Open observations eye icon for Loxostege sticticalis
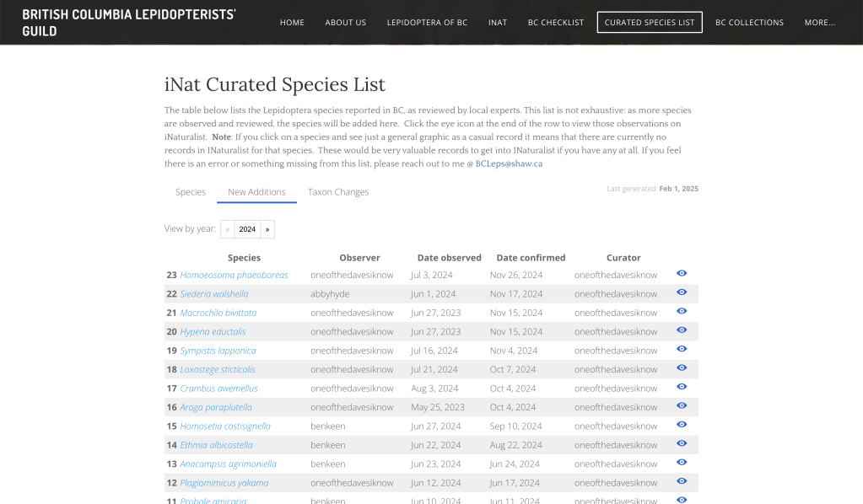This screenshot has width=863, height=504. [682, 368]
